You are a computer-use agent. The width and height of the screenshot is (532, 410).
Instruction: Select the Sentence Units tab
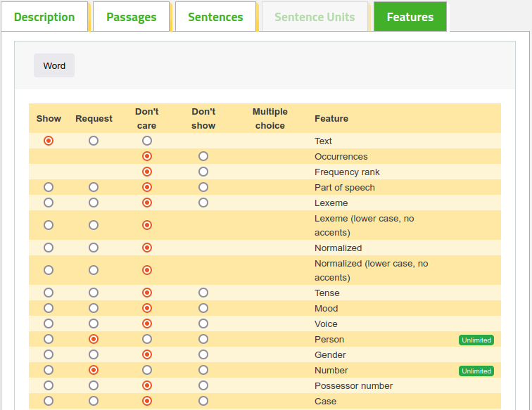pos(315,17)
